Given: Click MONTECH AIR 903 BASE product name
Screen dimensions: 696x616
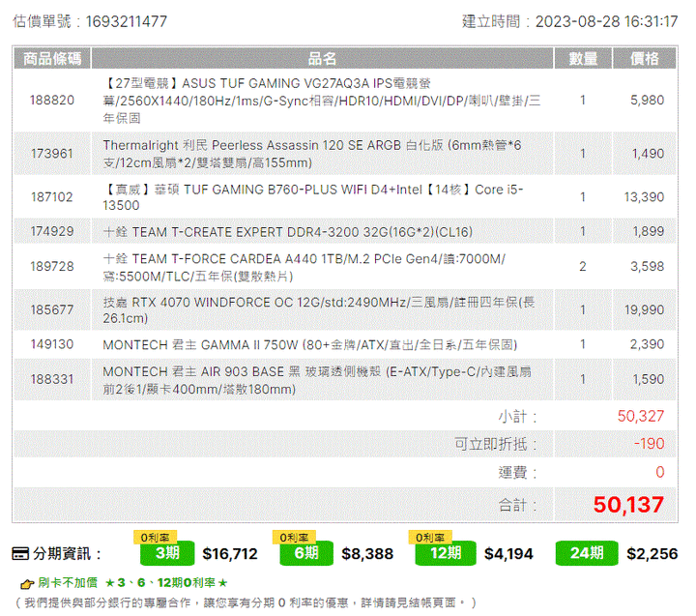Looking at the screenshot, I should [x=317, y=380].
